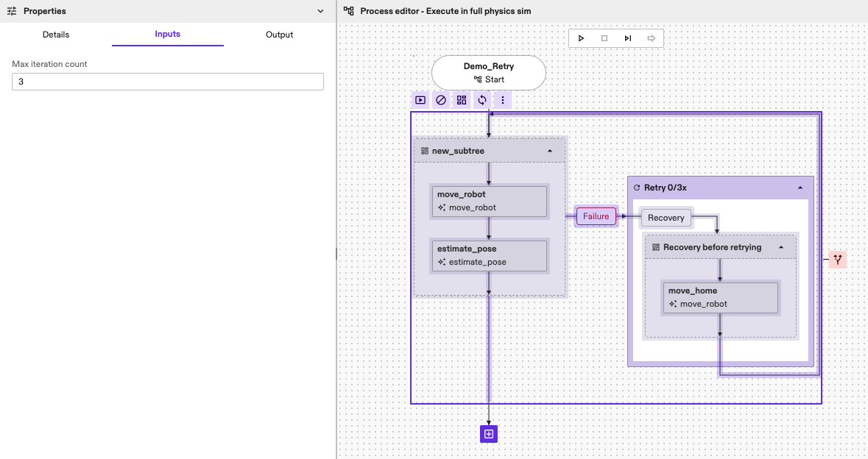Switch to the Details tab
The width and height of the screenshot is (868, 459).
click(x=56, y=35)
